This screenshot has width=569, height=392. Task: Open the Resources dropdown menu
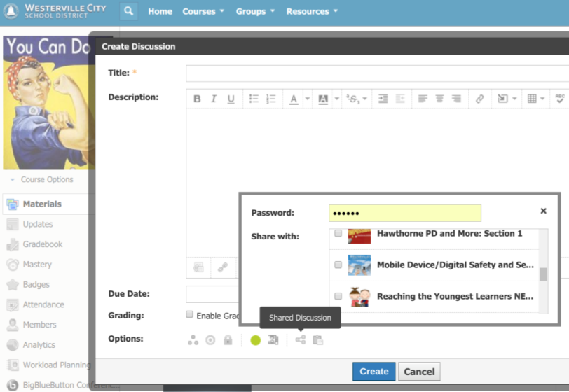(x=312, y=11)
